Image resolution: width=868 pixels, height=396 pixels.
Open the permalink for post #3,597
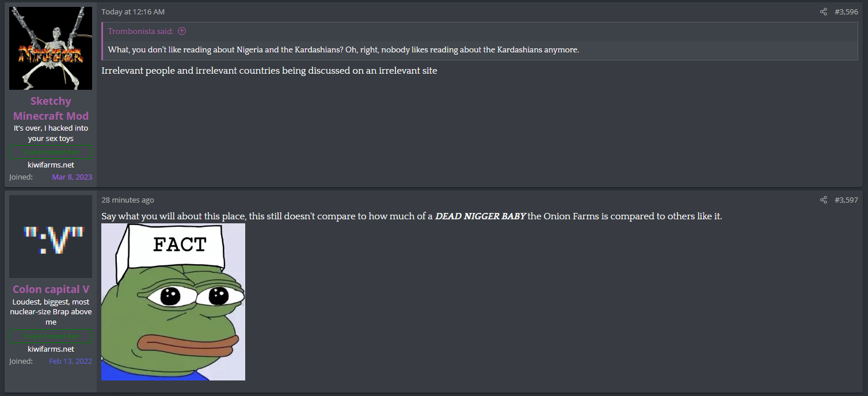point(846,200)
